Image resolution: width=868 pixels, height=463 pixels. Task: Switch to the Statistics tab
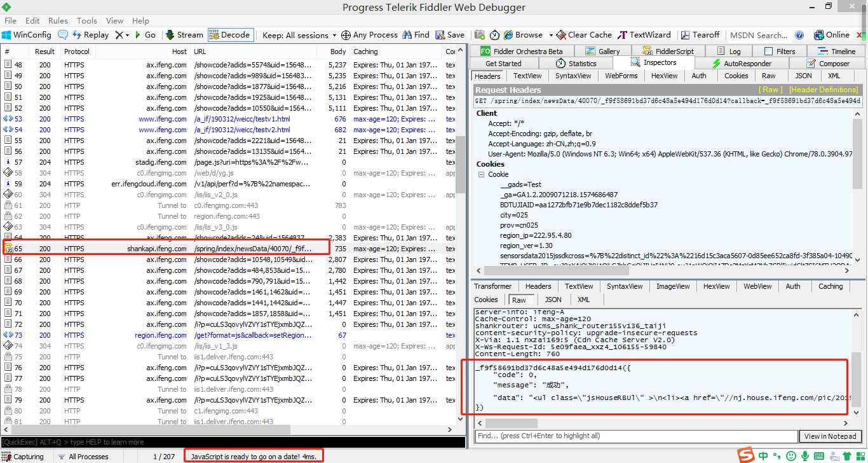tap(576, 64)
